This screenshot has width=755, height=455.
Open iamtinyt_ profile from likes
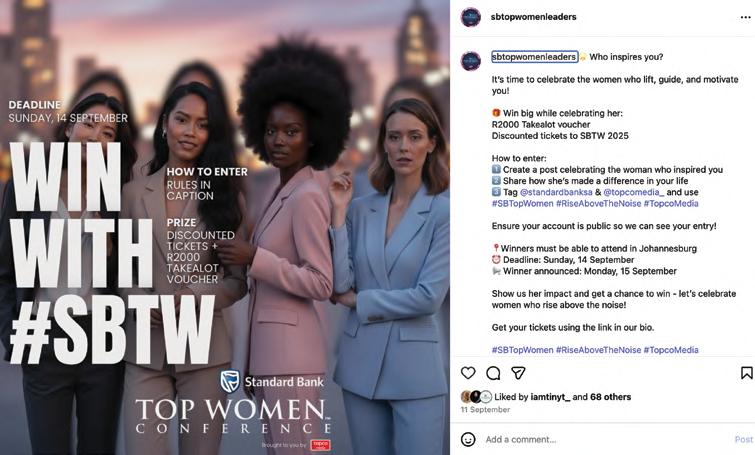click(550, 397)
